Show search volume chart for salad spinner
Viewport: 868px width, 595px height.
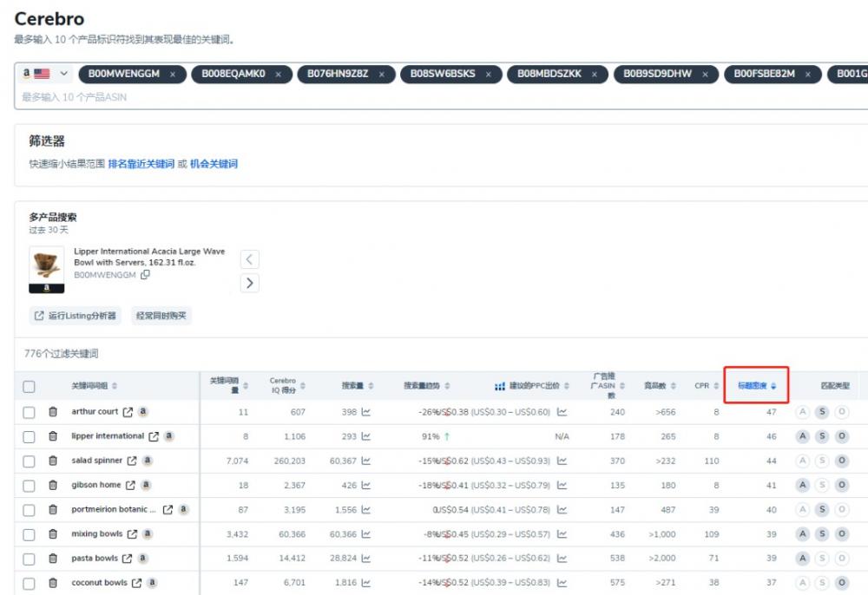(366, 461)
